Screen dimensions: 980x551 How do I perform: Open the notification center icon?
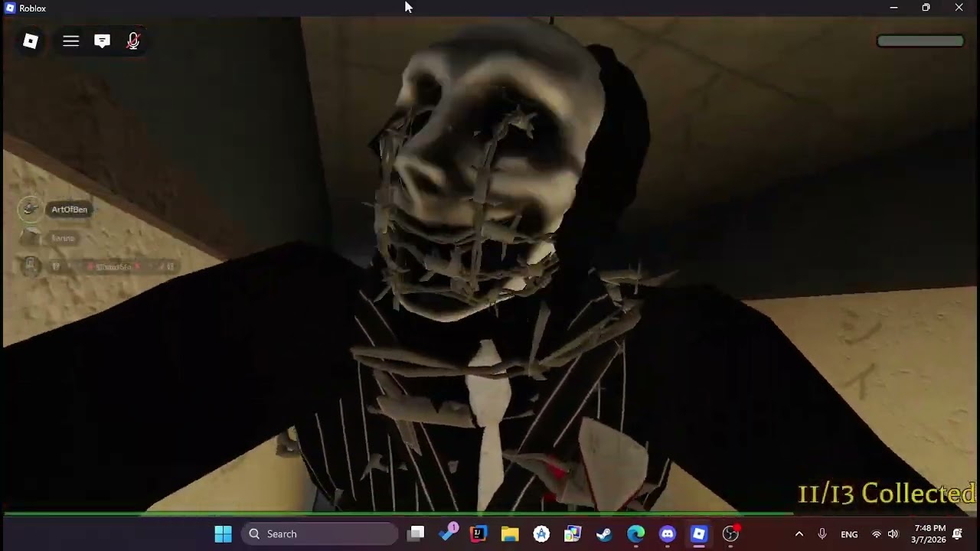coord(957,534)
